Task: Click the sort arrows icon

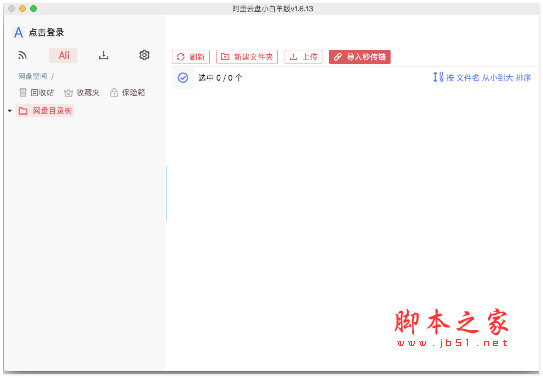Action: 438,77
